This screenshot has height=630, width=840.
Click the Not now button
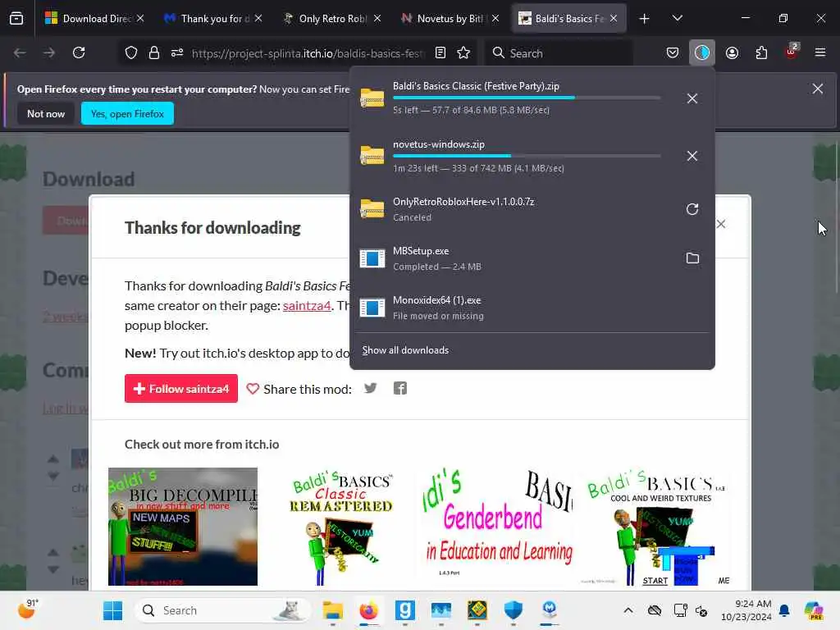click(x=46, y=113)
